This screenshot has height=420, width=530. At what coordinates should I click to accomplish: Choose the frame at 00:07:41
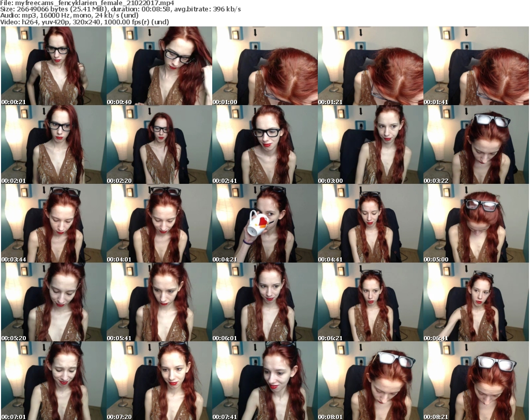coord(264,381)
